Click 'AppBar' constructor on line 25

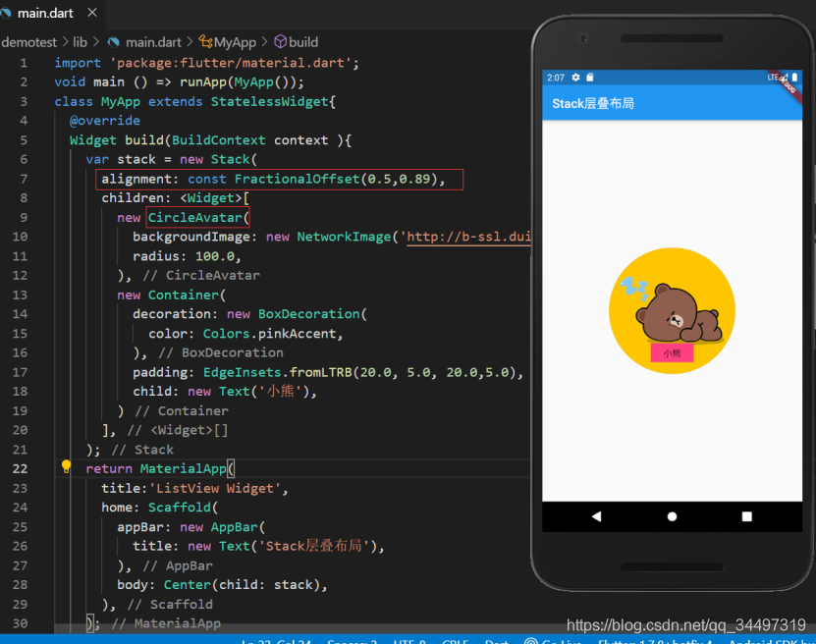(x=234, y=527)
